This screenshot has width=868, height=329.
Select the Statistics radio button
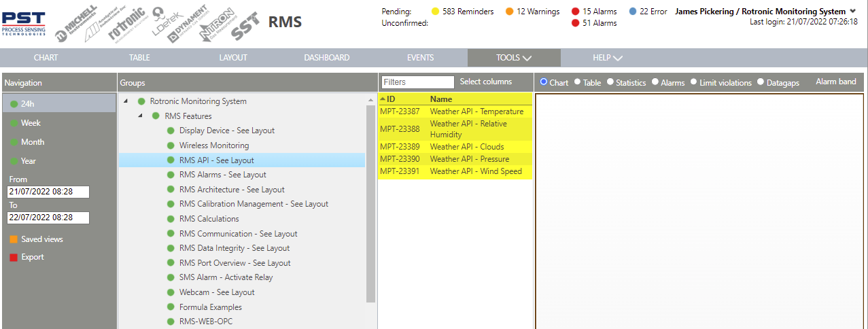tap(610, 82)
